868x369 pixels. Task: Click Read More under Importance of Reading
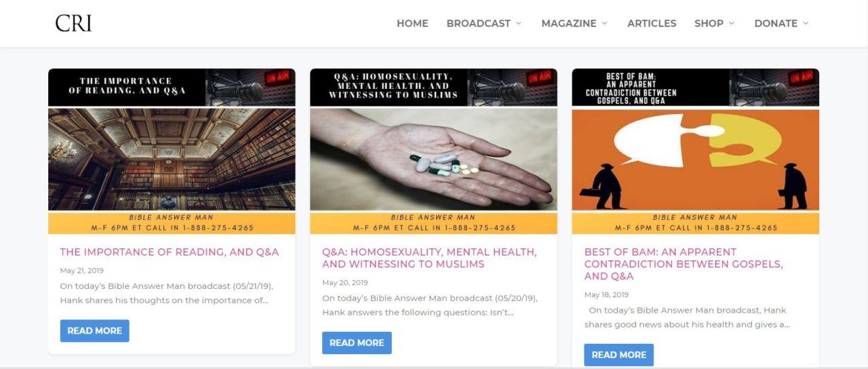click(95, 331)
